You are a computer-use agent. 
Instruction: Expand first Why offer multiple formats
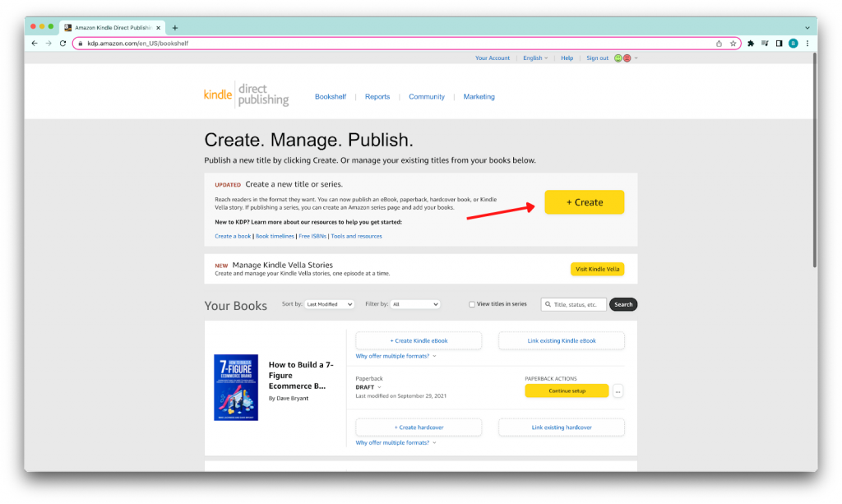[396, 356]
